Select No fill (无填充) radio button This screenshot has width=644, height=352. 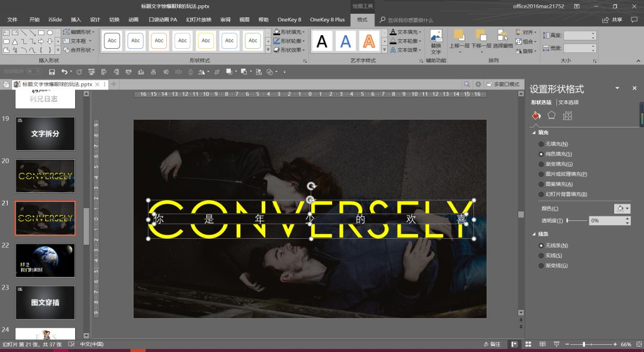point(541,144)
